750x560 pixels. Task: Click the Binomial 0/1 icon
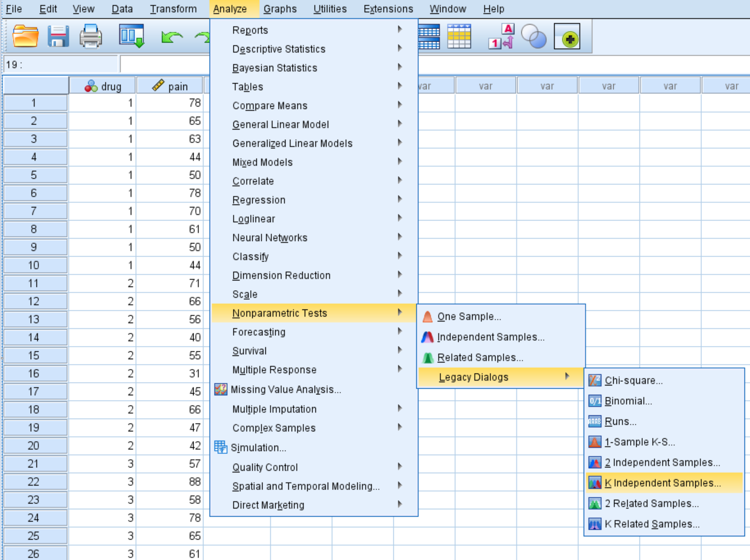coord(595,401)
